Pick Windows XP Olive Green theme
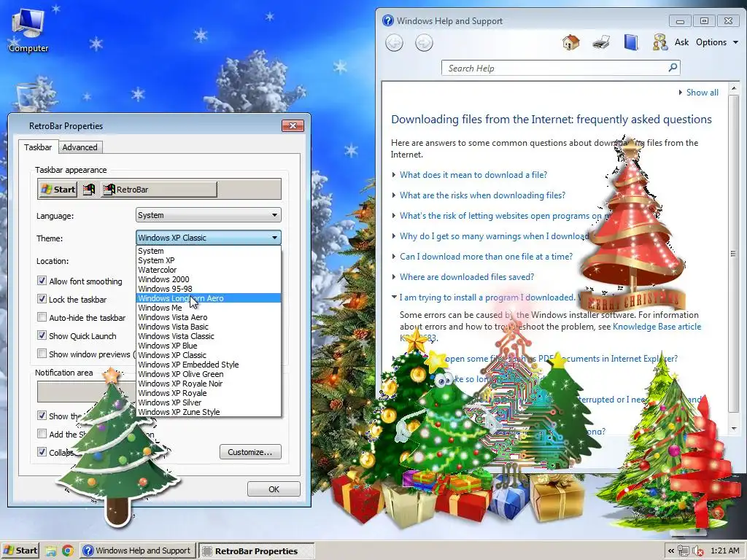Screen dimensions: 747x560 click(209, 374)
